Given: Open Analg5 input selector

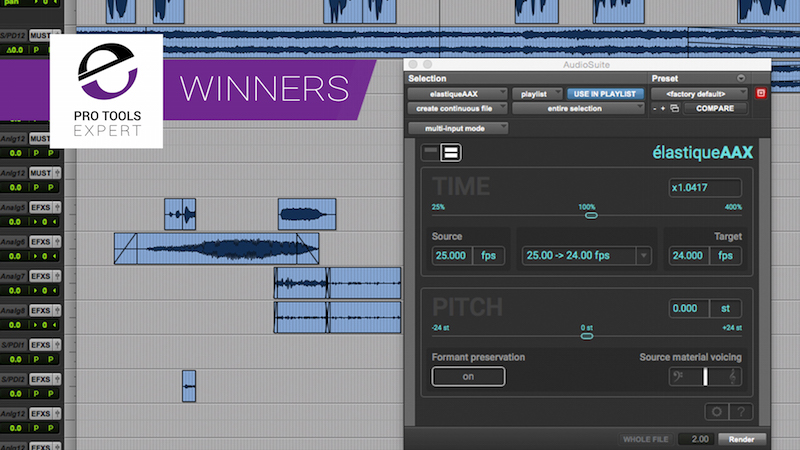Looking at the screenshot, I should coord(13,208).
